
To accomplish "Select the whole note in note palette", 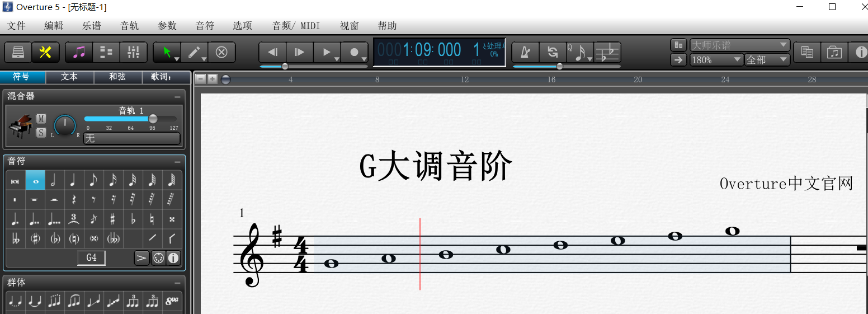I will [x=35, y=180].
